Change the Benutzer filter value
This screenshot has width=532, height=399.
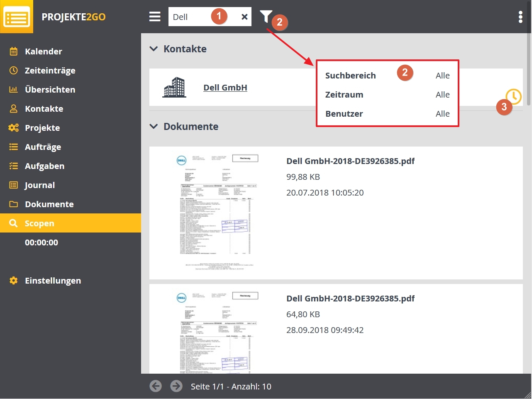(x=442, y=114)
